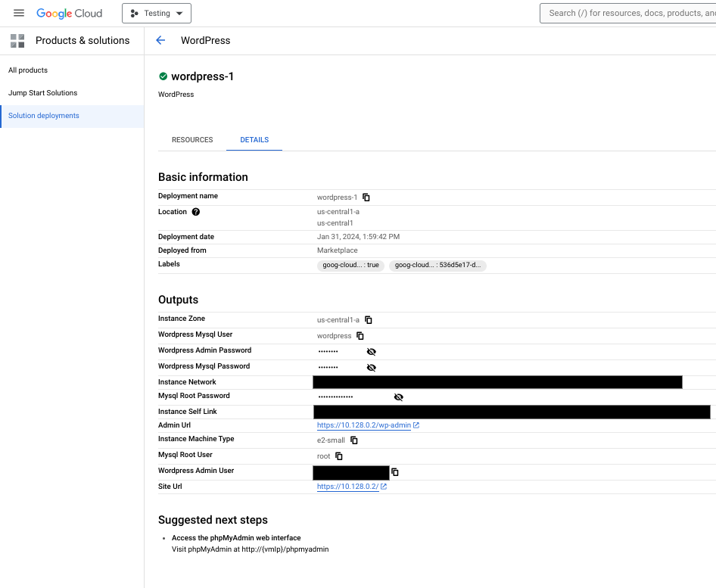The image size is (716, 588).
Task: Copy the Wordpress Mysql User value
Action: 360,336
